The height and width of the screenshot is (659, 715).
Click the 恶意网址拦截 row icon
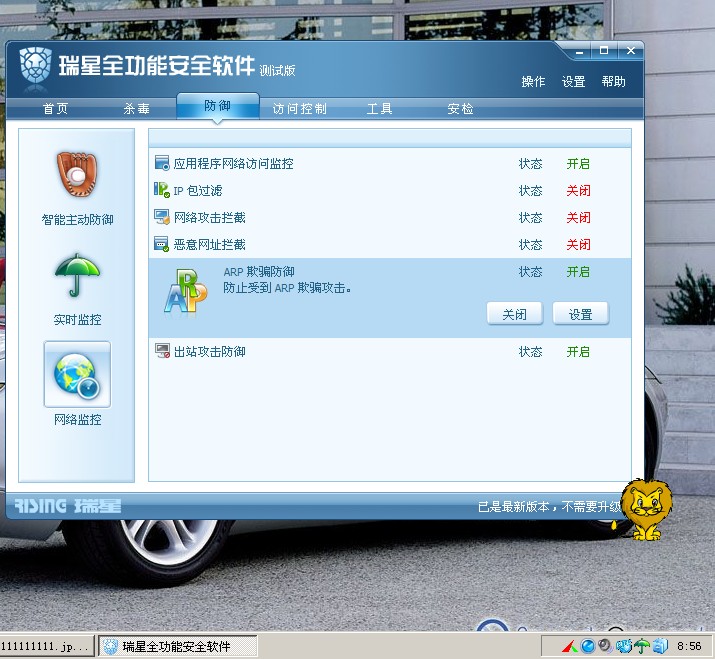coord(162,244)
